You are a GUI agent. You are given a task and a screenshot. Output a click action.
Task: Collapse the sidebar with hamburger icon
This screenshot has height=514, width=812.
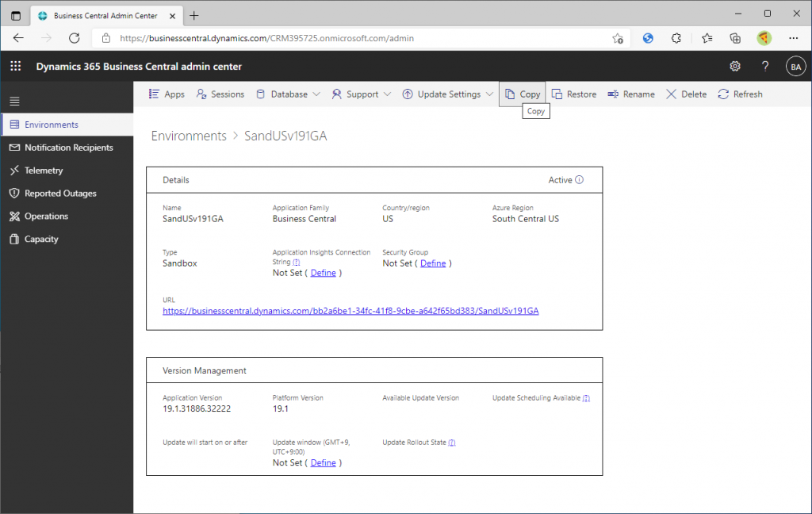14,102
